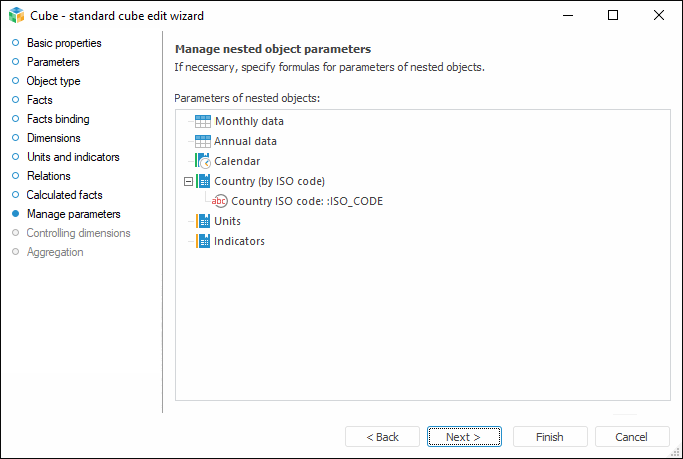Select the Country ISO code parameter row
The height and width of the screenshot is (459, 683).
tap(306, 201)
